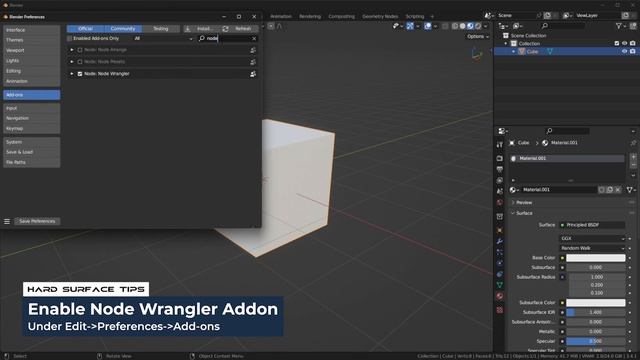
Task: Hide Collection with the eye icon
Action: click(x=624, y=43)
